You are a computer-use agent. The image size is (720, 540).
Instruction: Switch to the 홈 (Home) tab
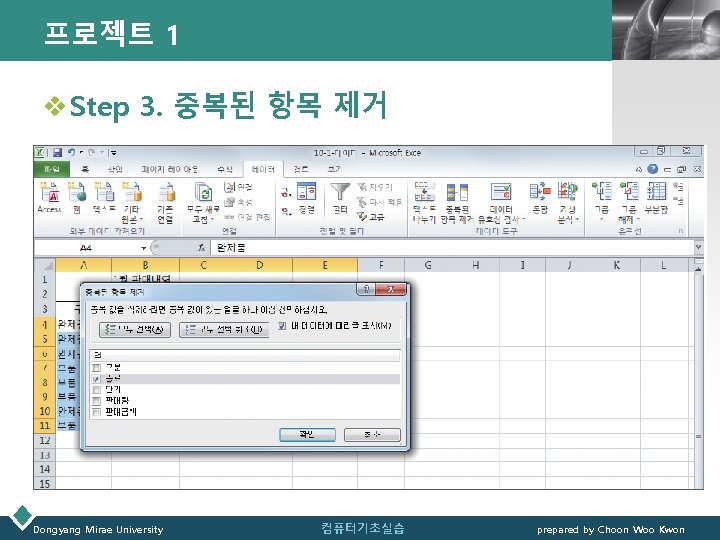(85, 169)
